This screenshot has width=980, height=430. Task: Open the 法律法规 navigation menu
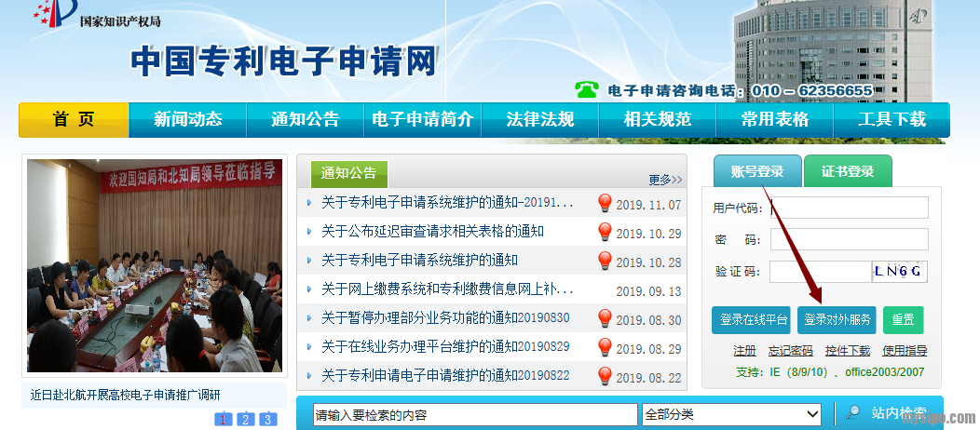(540, 119)
